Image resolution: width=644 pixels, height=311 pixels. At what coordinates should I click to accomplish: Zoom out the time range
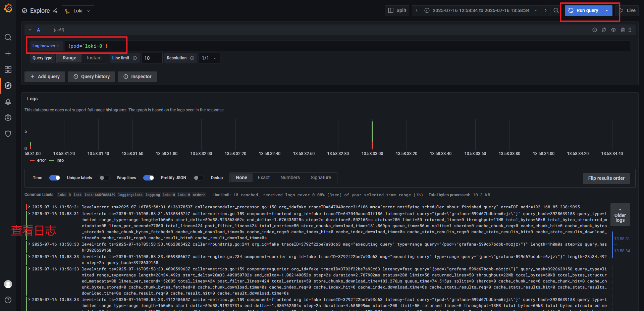556,10
